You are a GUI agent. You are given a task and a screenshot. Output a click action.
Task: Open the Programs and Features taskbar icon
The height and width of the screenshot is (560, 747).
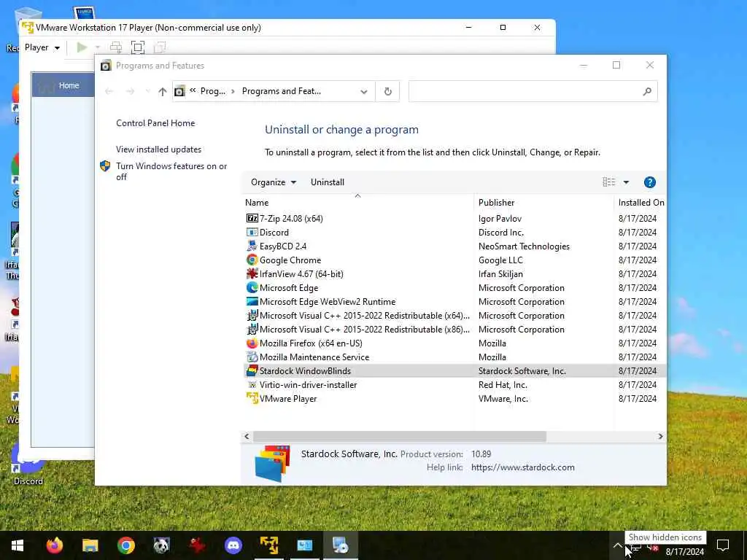341,545
